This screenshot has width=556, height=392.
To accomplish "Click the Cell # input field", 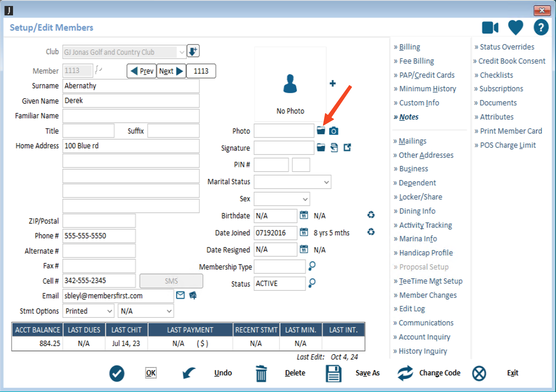I will tap(99, 281).
